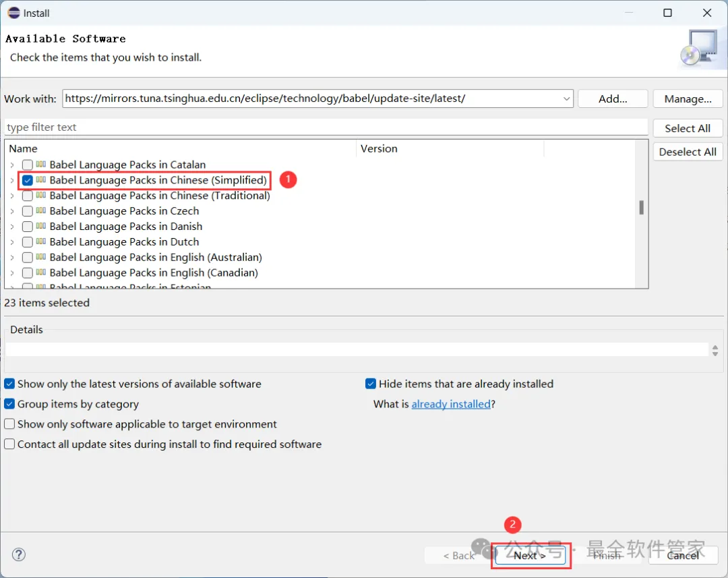This screenshot has height=578, width=728.
Task: Expand the Danish language pack node
Action: (12, 226)
